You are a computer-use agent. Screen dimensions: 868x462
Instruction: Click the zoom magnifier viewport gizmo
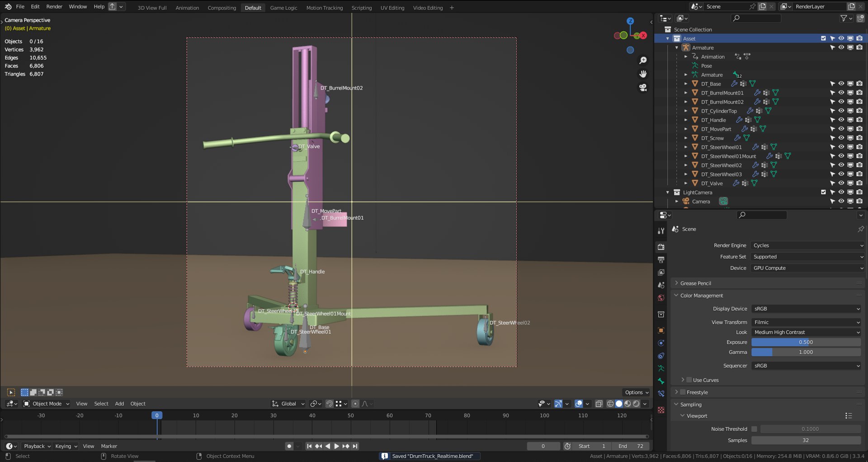pyautogui.click(x=643, y=60)
